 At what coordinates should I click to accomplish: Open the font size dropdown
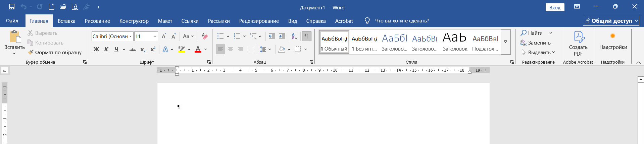(155, 36)
